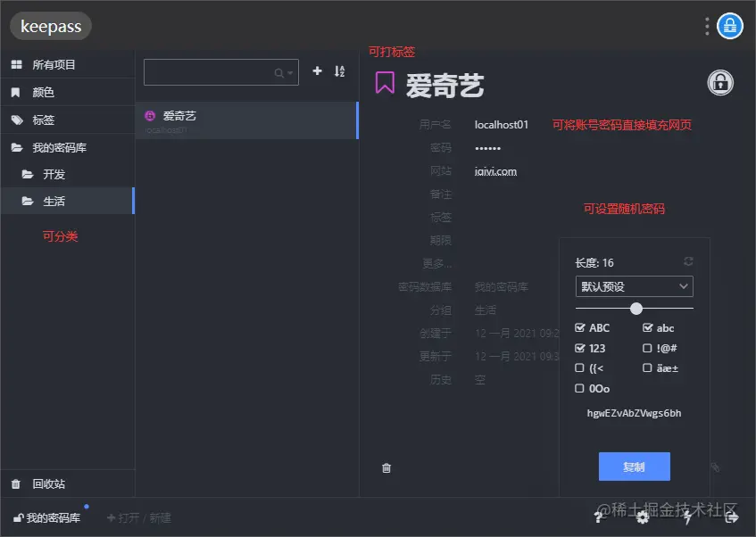Click the password length slider handle
Screen dimensions: 756x537
coord(636,309)
